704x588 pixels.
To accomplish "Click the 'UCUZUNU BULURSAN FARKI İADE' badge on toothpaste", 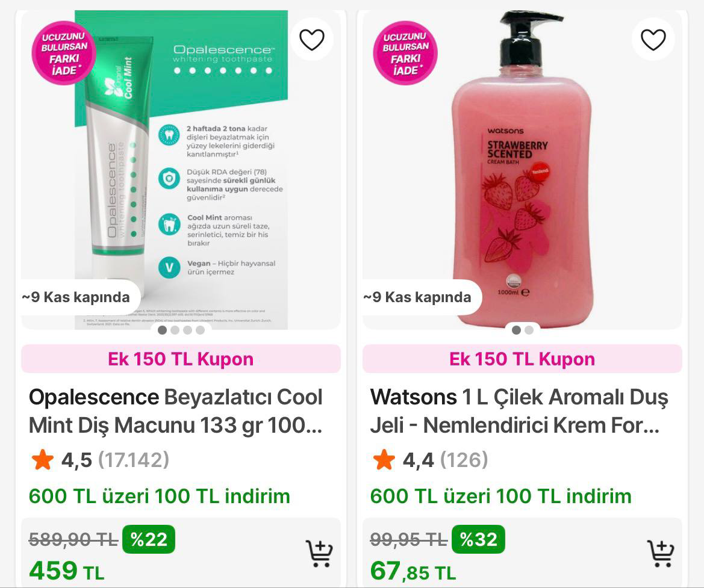I will pyautogui.click(x=63, y=53).
